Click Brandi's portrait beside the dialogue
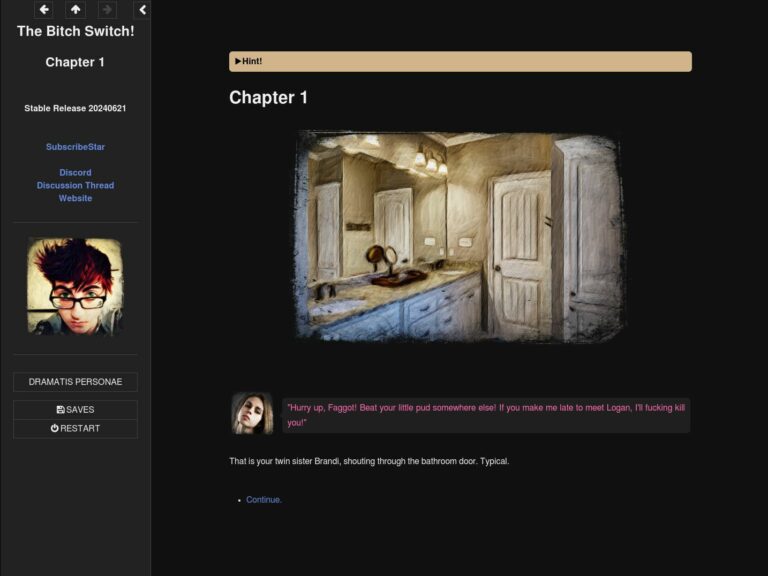Screen dimensions: 768x576 [252, 414]
